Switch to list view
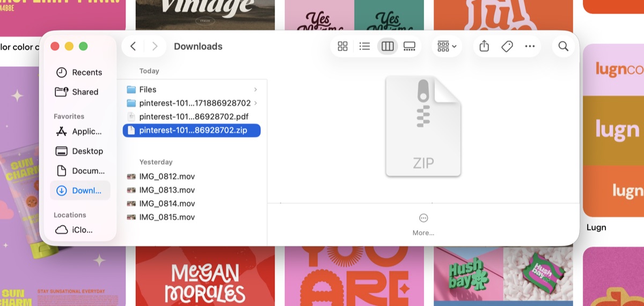 pos(365,46)
